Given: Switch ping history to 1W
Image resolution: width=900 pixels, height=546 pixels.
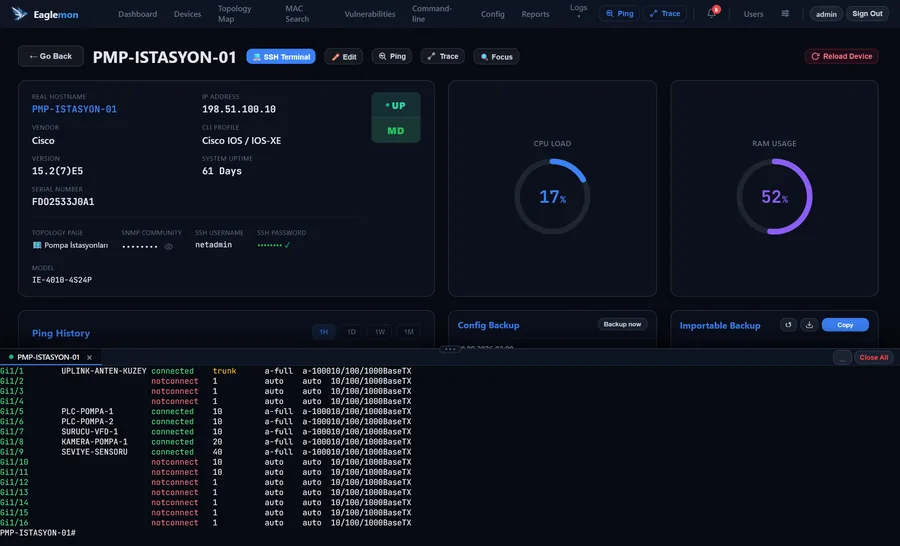Looking at the screenshot, I should pos(379,332).
